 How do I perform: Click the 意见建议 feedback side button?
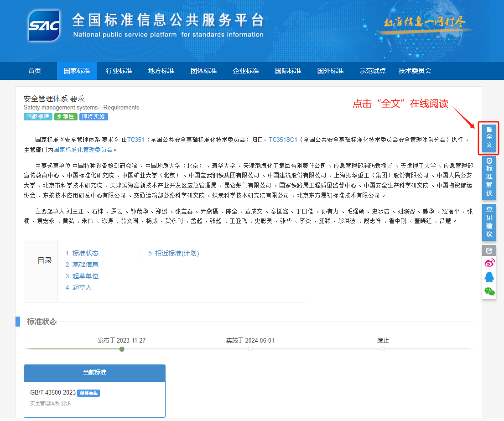(489, 222)
